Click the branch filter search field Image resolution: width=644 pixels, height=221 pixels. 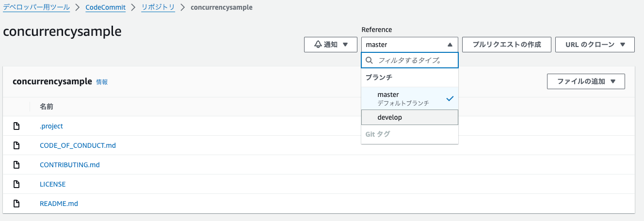tap(410, 61)
